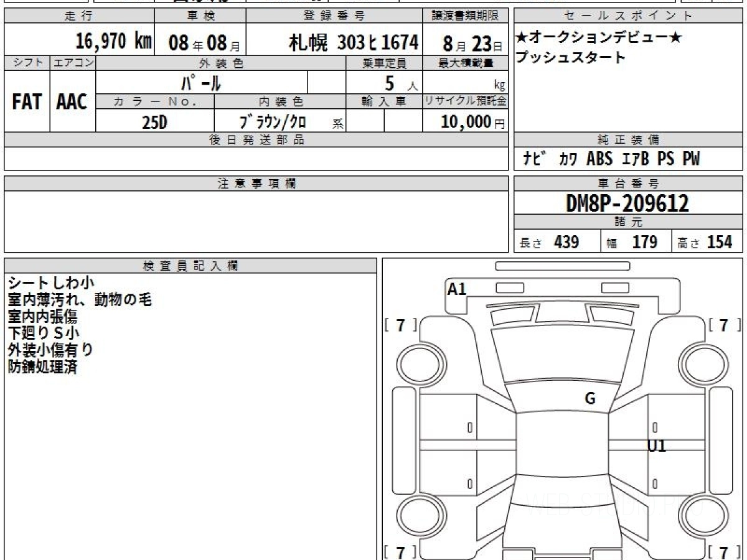Select the 走行 header cell

click(79, 16)
